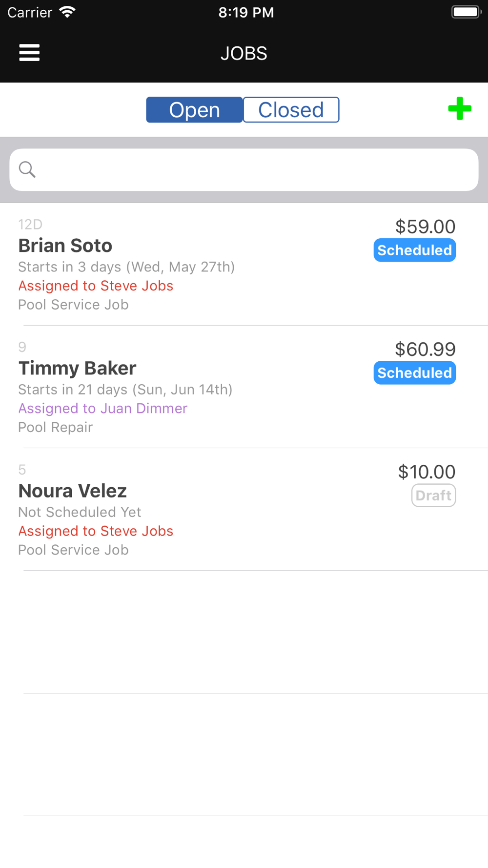The height and width of the screenshot is (868, 488).
Task: Tap the $59.00 job amount
Action: (x=425, y=227)
